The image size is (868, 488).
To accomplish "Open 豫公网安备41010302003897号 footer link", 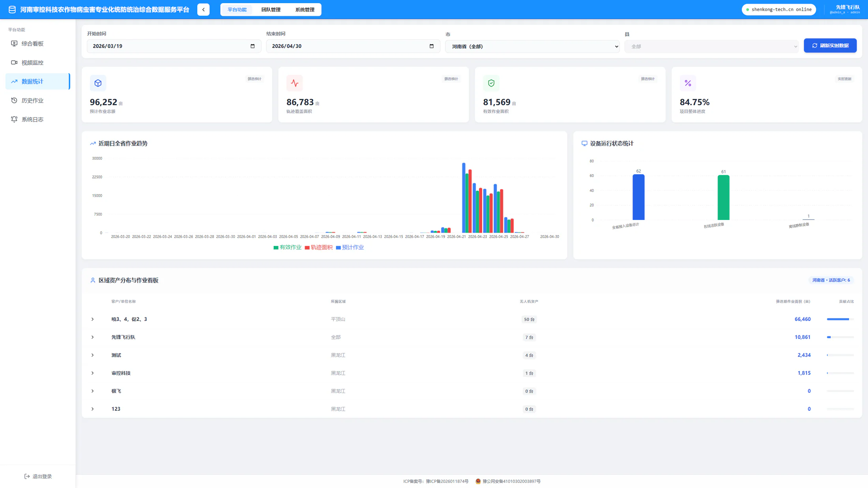I will click(512, 481).
